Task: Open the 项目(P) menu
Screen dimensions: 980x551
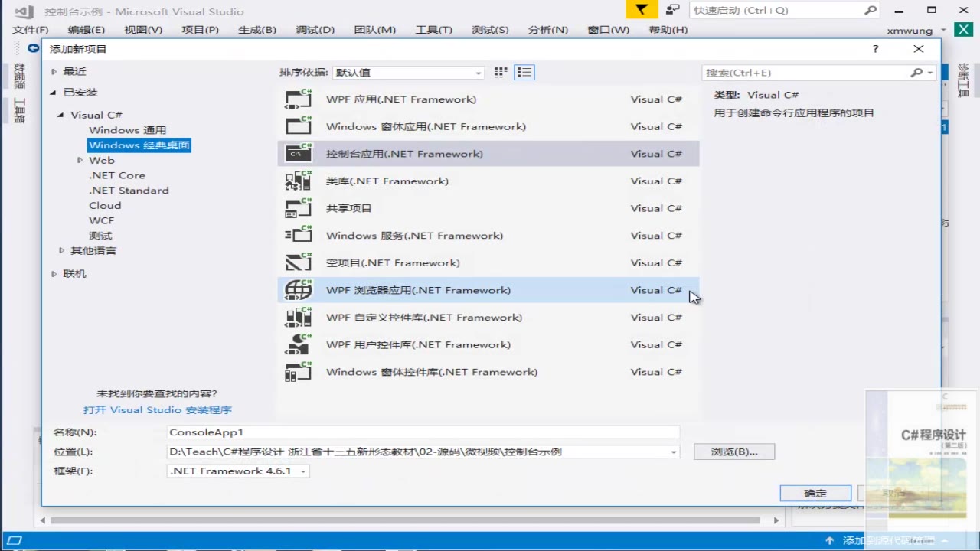Action: (201, 30)
